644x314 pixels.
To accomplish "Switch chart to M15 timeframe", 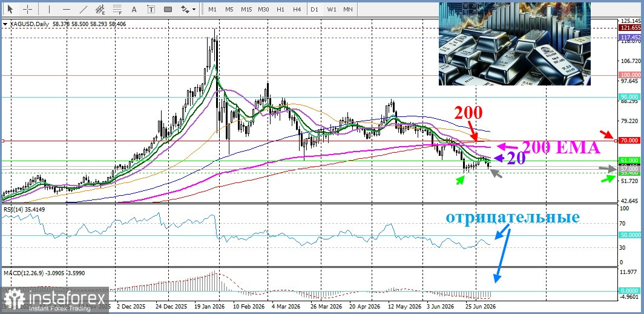I will tap(246, 9).
